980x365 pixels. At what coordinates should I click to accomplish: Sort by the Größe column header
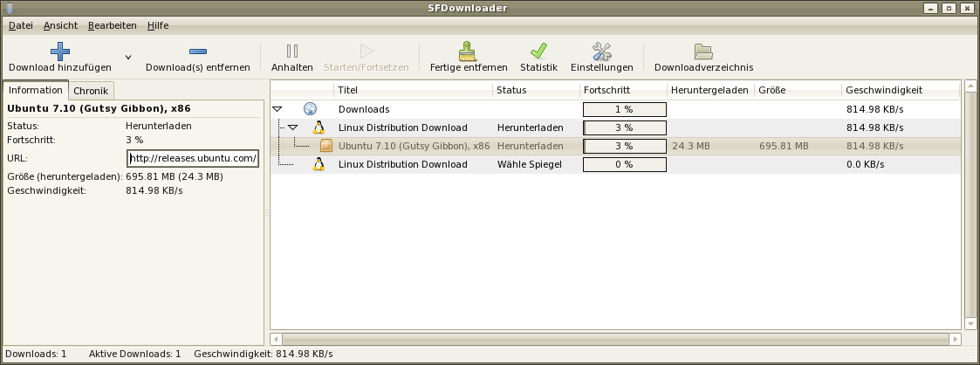798,90
